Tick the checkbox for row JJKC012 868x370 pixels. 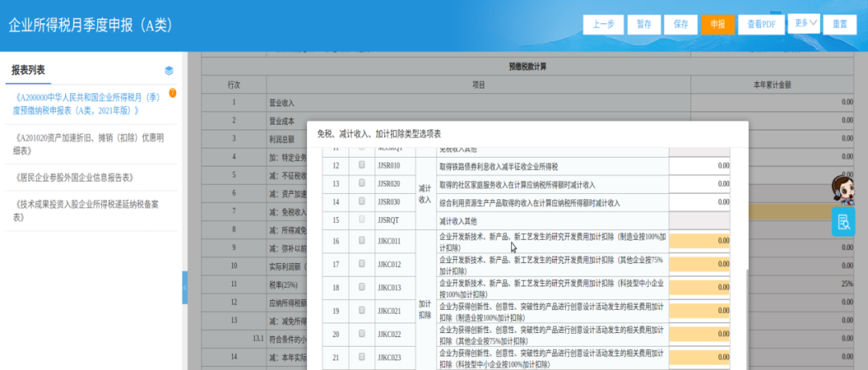[362, 264]
